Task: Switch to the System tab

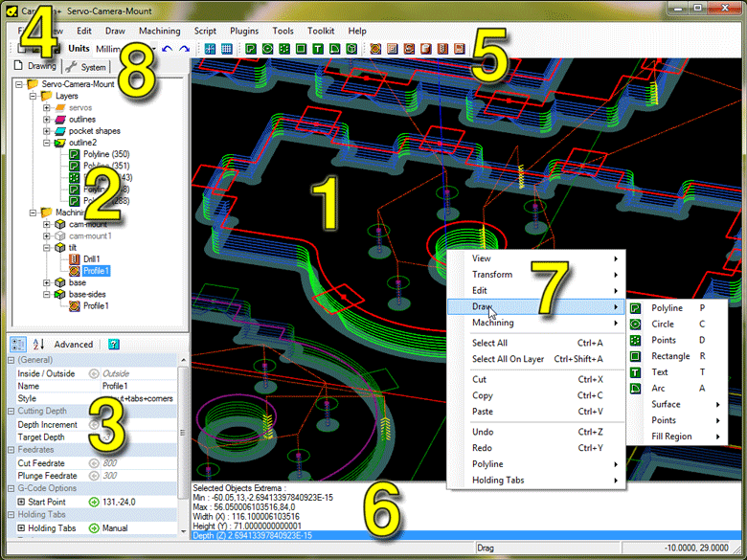Action: pos(87,67)
